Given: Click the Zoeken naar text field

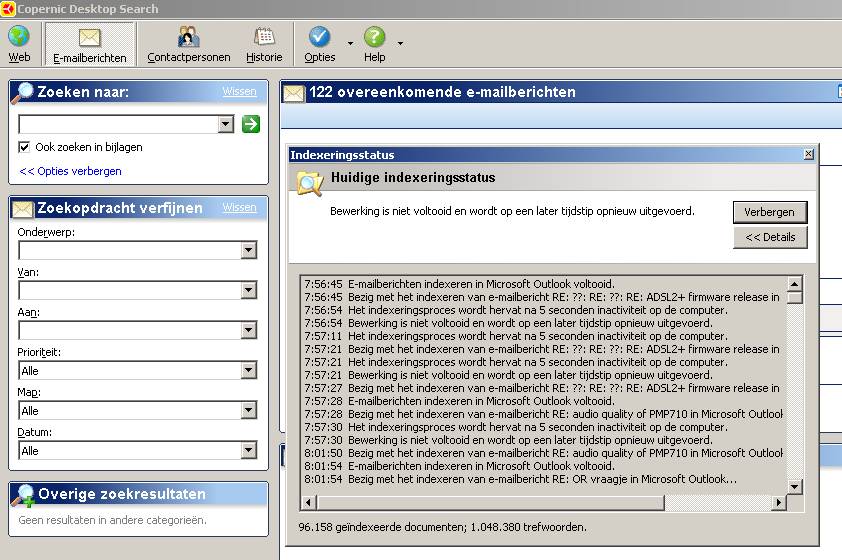Looking at the screenshot, I should pyautogui.click(x=119, y=124).
